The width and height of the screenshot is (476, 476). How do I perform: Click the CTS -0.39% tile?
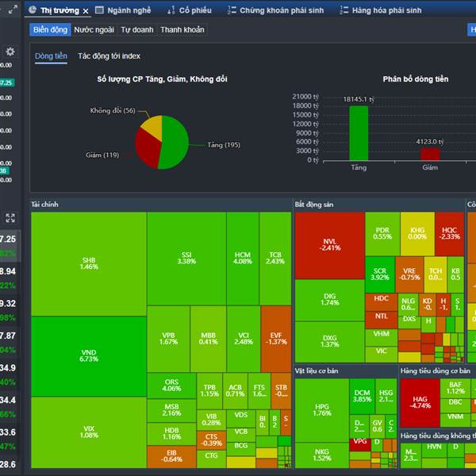pos(211,440)
